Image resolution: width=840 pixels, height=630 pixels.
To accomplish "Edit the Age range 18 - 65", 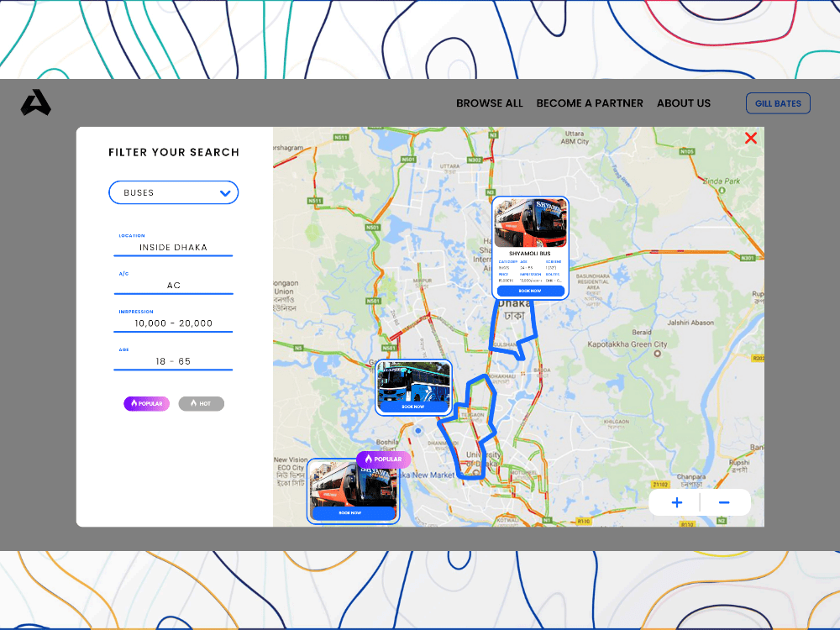I will (x=173, y=361).
